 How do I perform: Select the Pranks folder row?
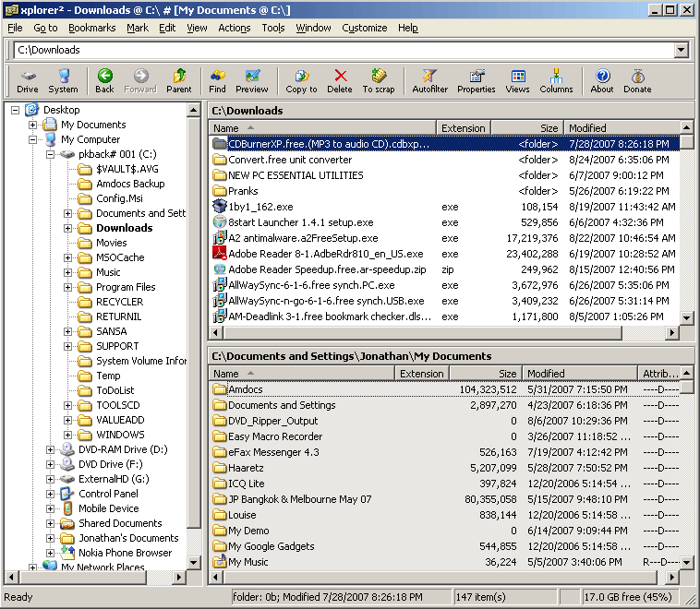[x=444, y=191]
